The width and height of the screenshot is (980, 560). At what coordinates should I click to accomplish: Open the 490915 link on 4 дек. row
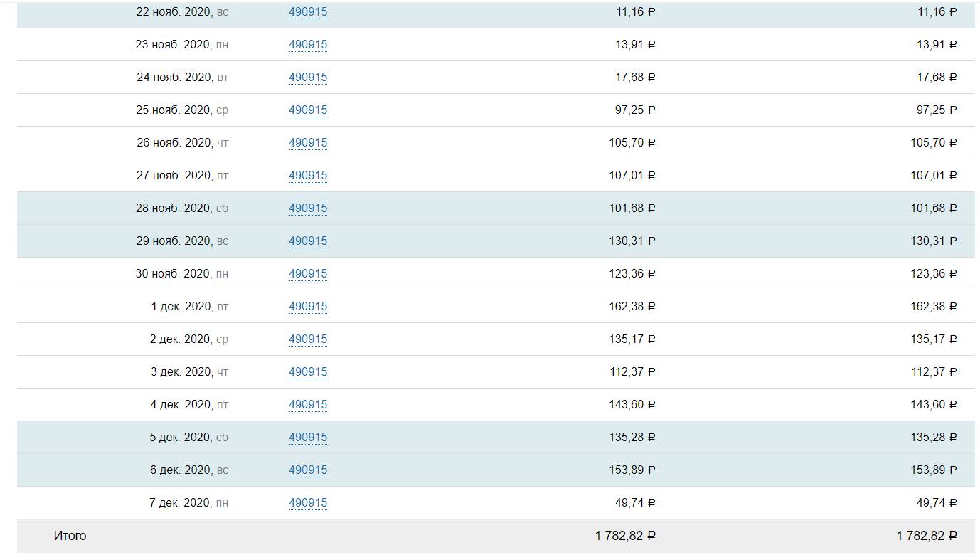pos(308,405)
